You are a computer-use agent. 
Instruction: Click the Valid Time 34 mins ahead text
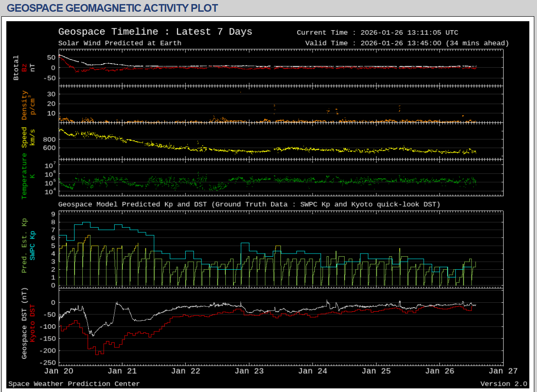click(406, 43)
